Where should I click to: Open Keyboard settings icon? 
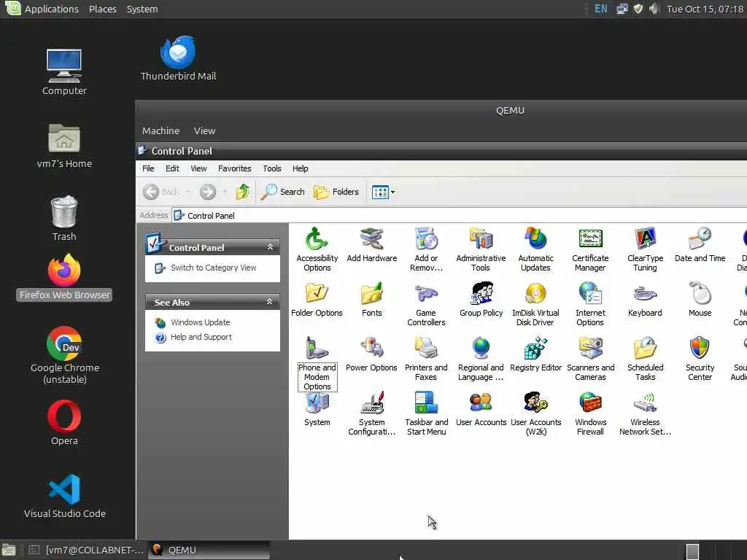coord(645,300)
